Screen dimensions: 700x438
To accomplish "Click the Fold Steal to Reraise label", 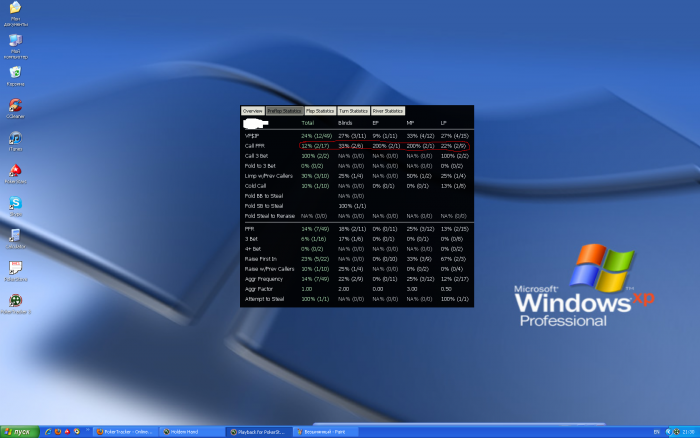I will 270,216.
